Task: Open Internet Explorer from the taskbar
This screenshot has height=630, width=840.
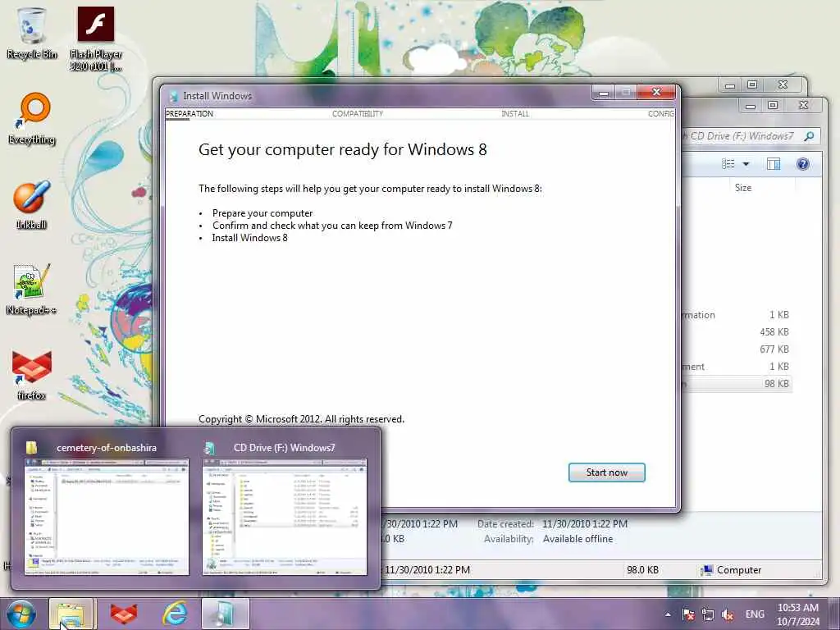Action: pos(176,614)
